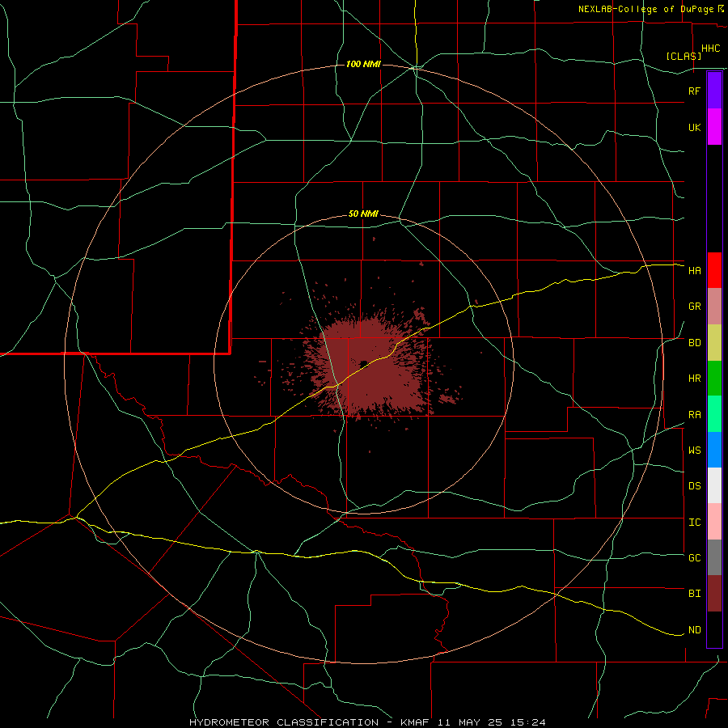Click the red HA legend swatch
The image size is (728, 728).
click(714, 270)
